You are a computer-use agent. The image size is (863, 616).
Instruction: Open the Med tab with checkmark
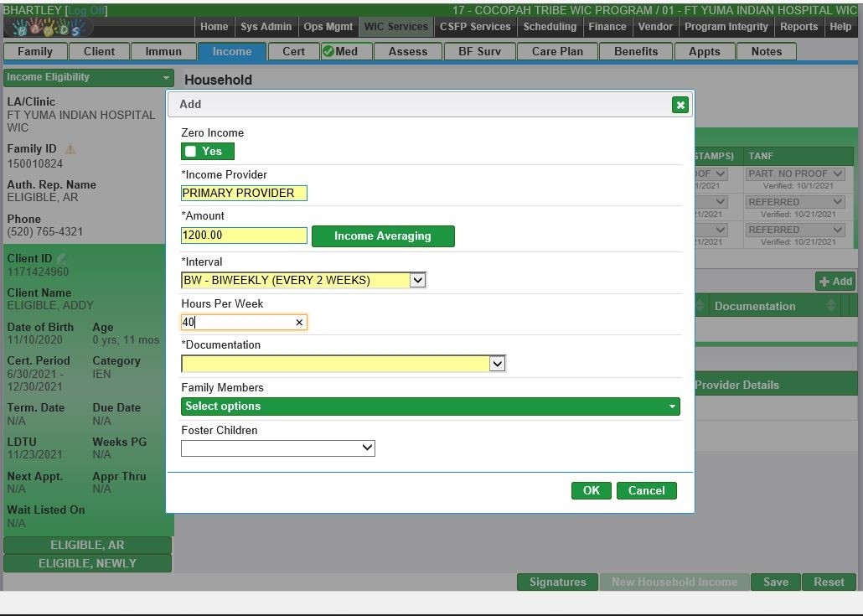tap(340, 51)
